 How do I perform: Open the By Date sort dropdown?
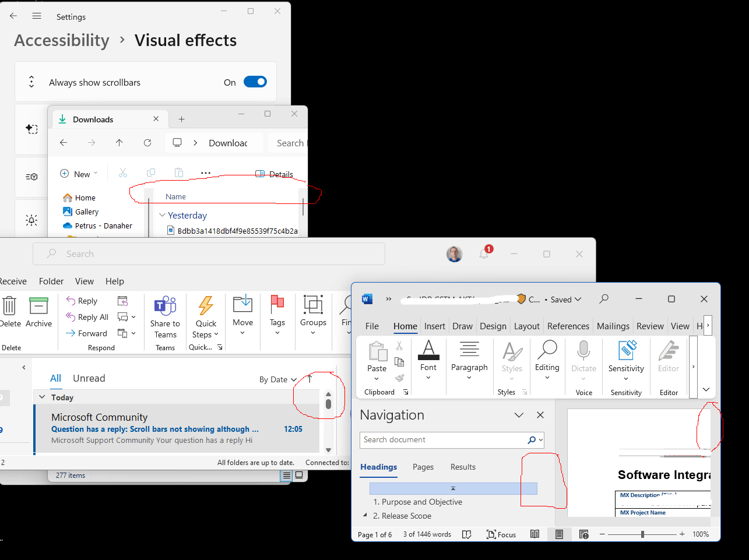click(278, 379)
